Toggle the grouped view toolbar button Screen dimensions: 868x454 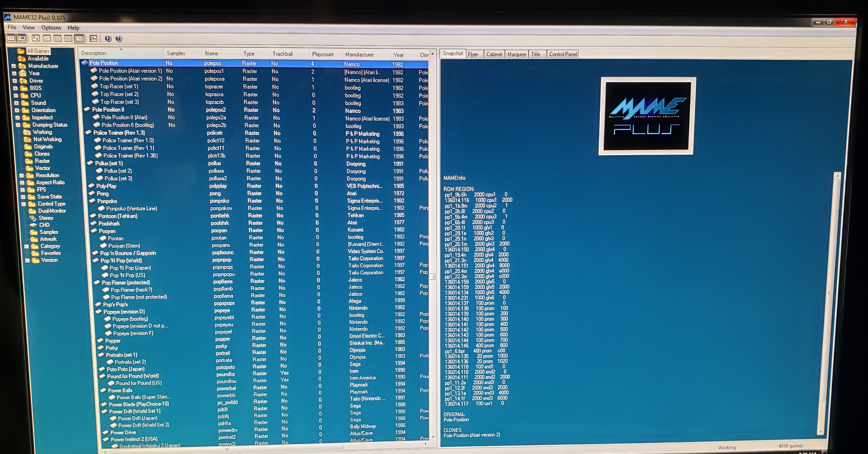[x=80, y=38]
